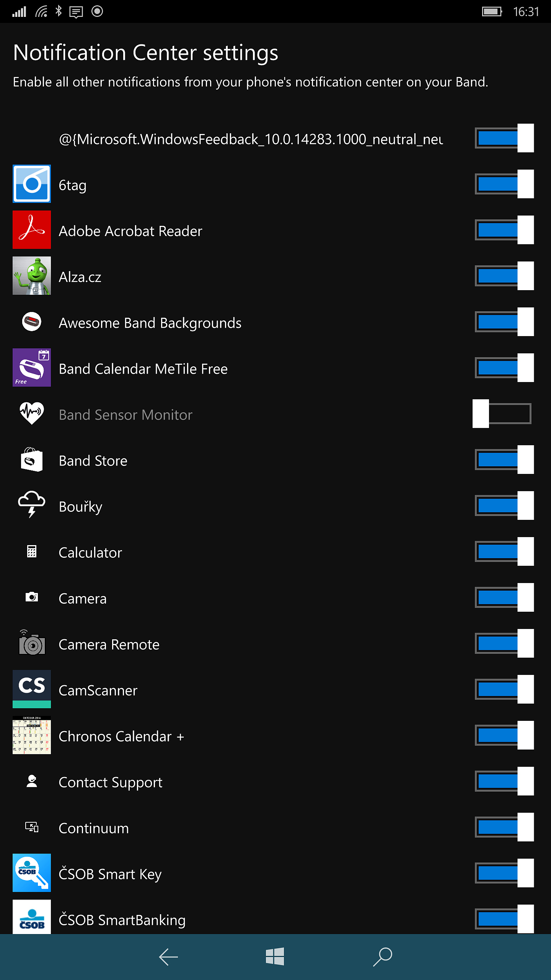Switch off the Alza.cz toggle
Image resolution: width=551 pixels, height=980 pixels.
[x=504, y=276]
